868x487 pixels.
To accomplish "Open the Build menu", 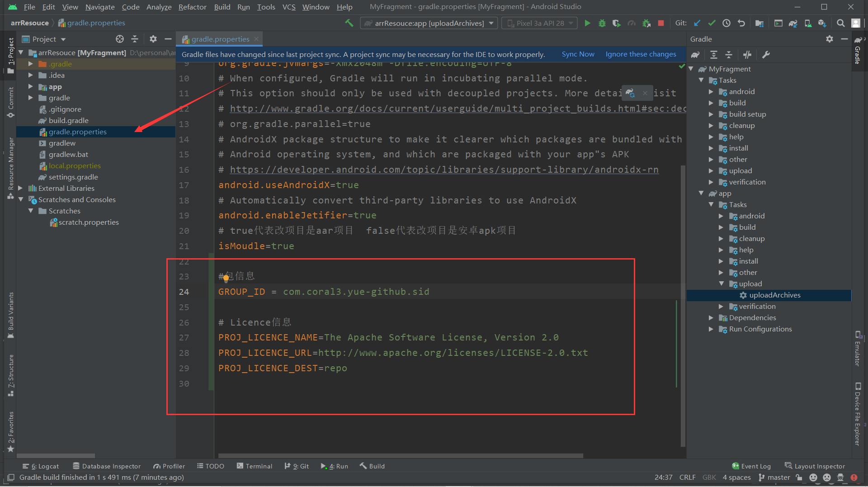I will pos(222,7).
